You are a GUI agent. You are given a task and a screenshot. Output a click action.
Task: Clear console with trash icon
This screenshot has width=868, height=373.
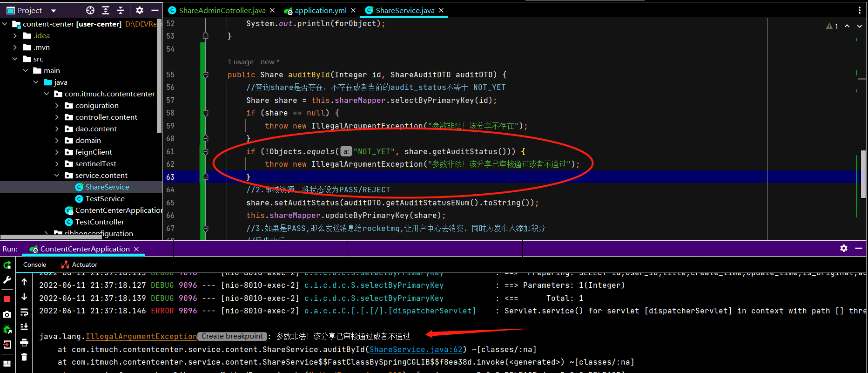tap(24, 357)
